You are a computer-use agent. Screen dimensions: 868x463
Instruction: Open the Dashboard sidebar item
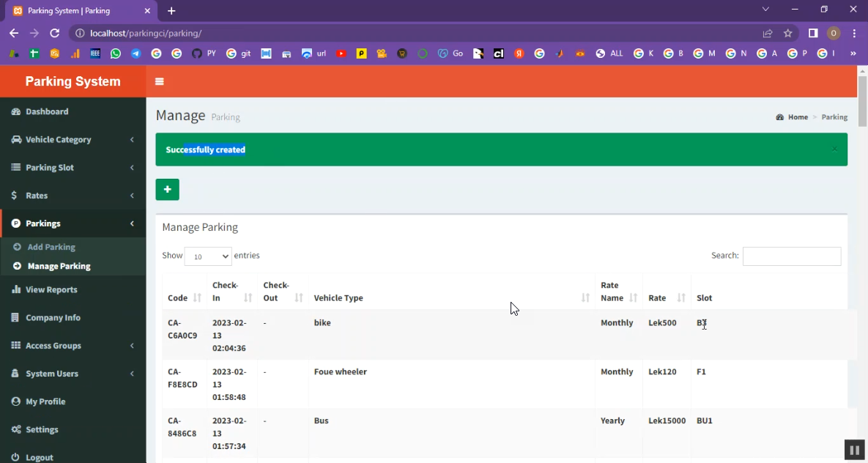pyautogui.click(x=47, y=111)
